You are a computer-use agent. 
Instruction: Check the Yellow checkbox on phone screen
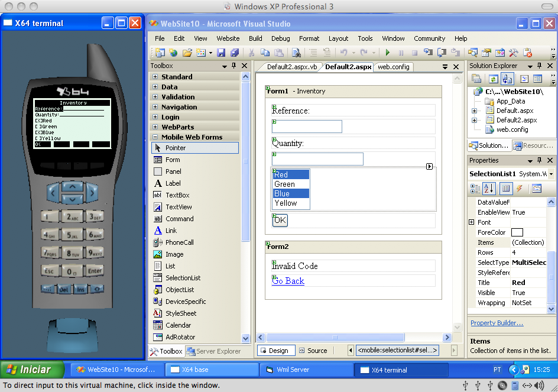click(38, 138)
